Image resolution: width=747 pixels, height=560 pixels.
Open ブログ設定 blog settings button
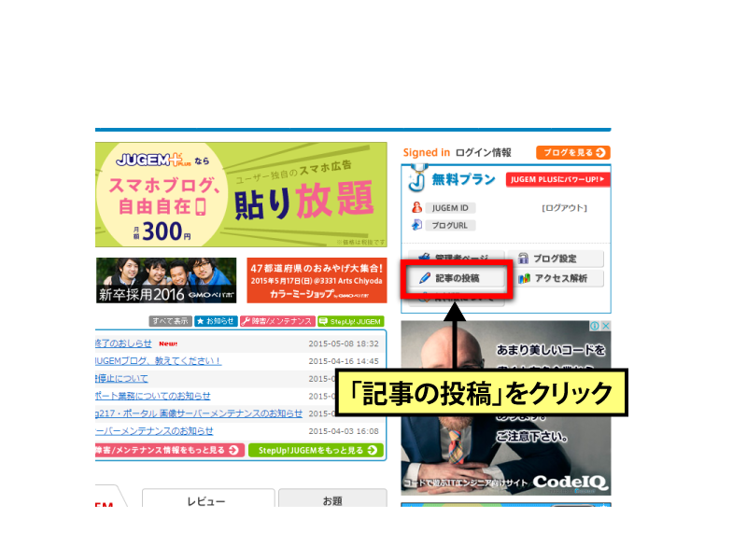point(556,259)
